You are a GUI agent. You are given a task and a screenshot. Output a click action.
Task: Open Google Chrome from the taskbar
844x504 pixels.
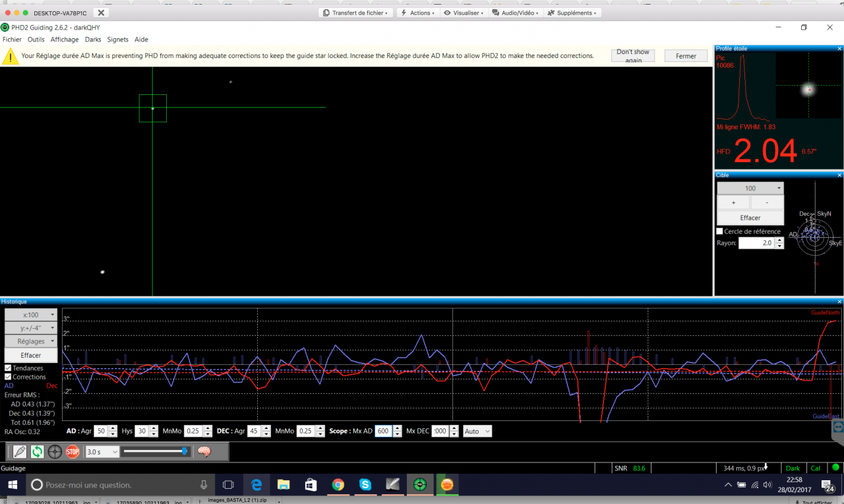[338, 485]
